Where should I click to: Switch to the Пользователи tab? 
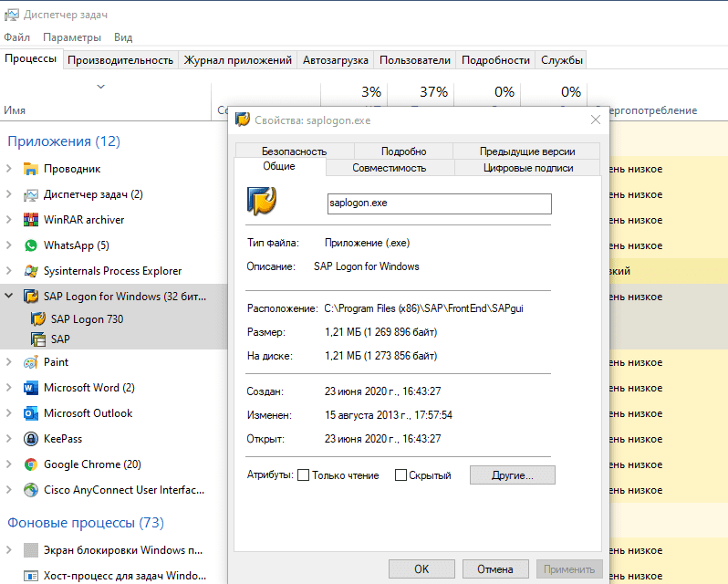click(414, 60)
